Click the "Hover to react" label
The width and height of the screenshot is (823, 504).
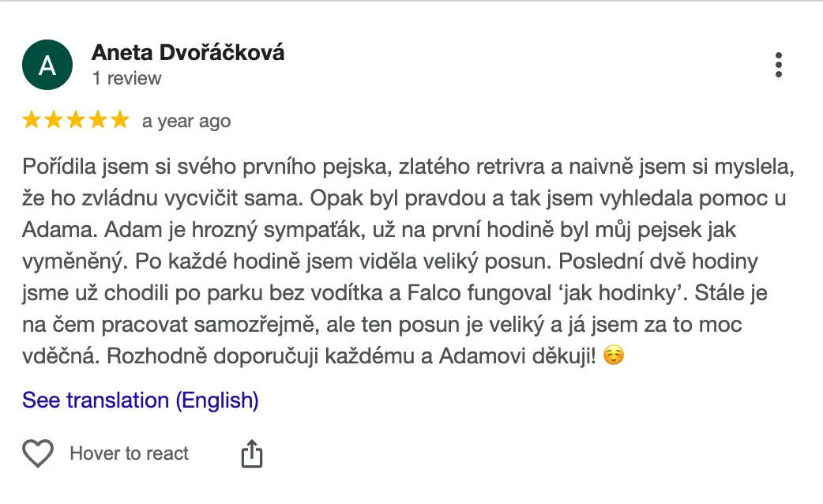click(x=130, y=453)
